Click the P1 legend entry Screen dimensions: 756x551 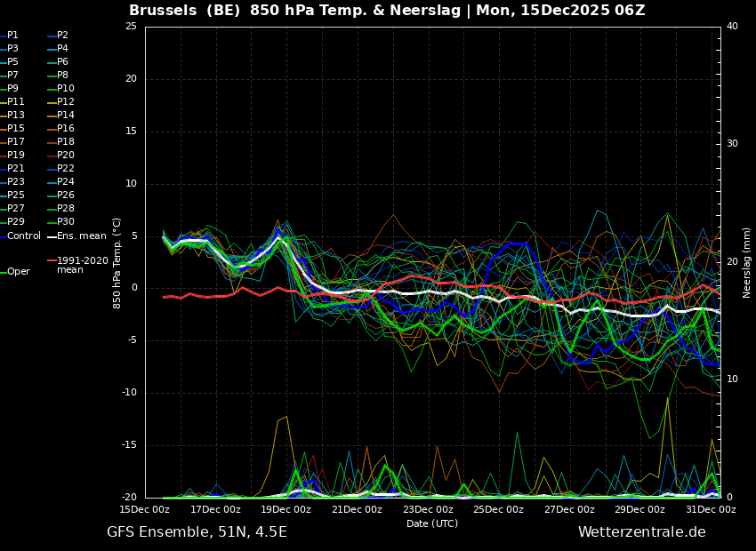(x=12, y=36)
